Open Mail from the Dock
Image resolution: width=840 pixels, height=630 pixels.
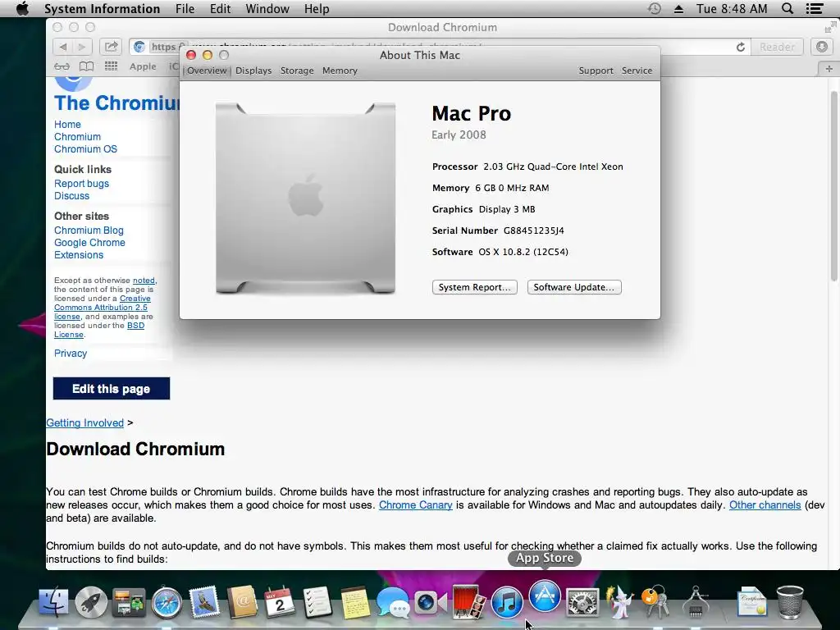point(204,602)
